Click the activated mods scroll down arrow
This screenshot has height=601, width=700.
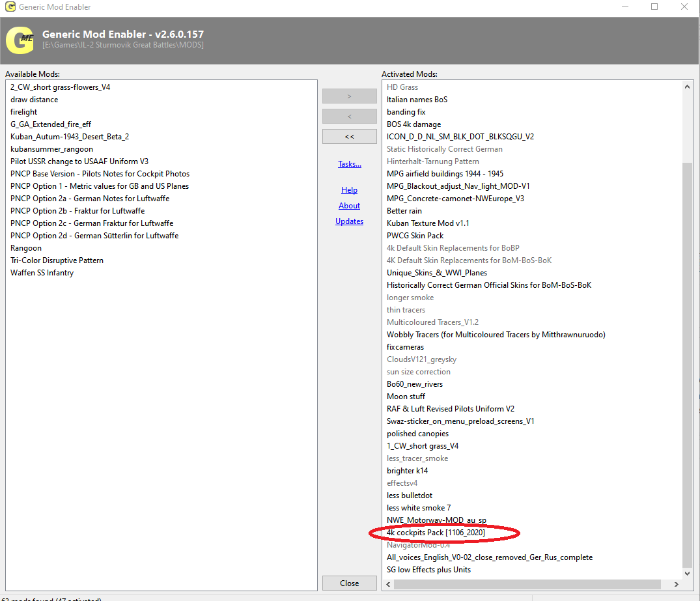(x=687, y=573)
